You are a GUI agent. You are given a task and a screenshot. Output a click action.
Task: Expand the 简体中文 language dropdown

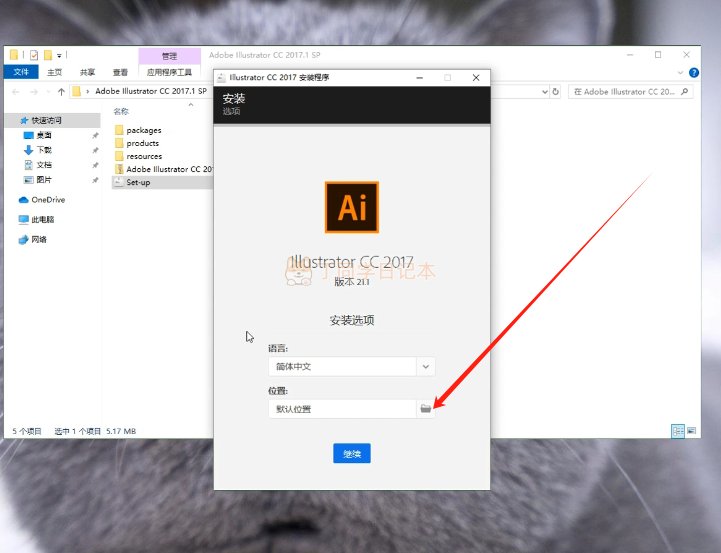point(425,366)
